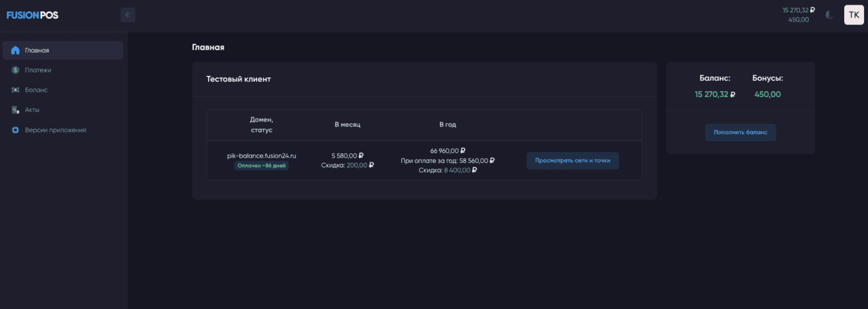Click the Акты document icon

click(x=15, y=109)
